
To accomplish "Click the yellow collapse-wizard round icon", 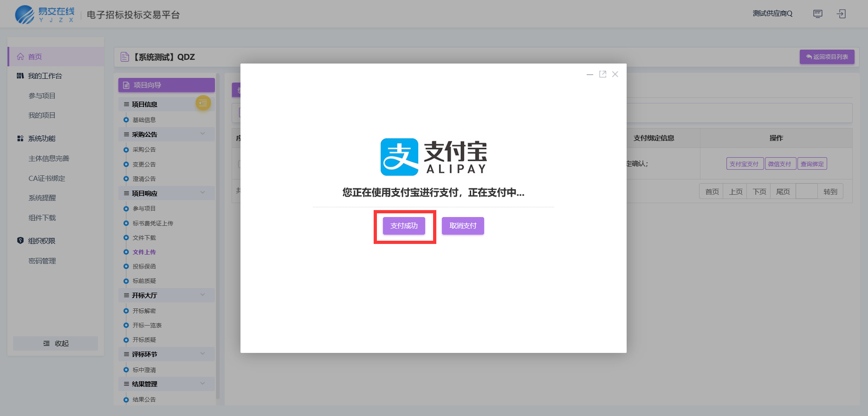I will click(x=203, y=103).
